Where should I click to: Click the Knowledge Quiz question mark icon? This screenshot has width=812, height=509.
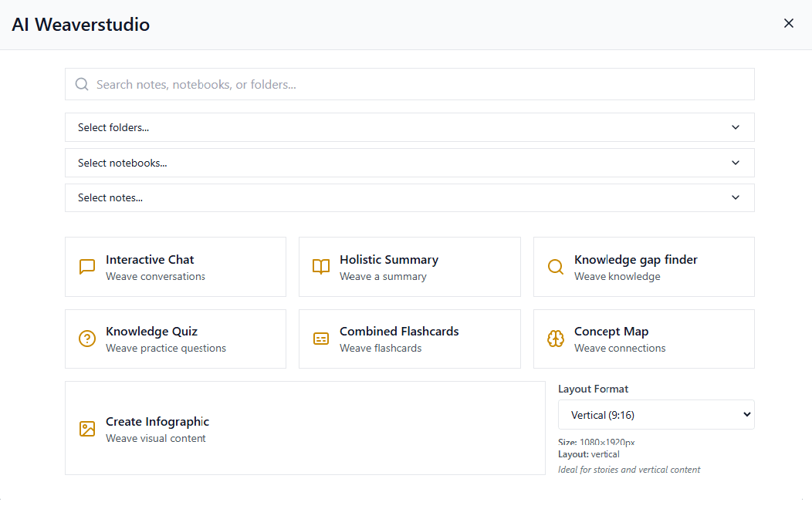tap(87, 339)
